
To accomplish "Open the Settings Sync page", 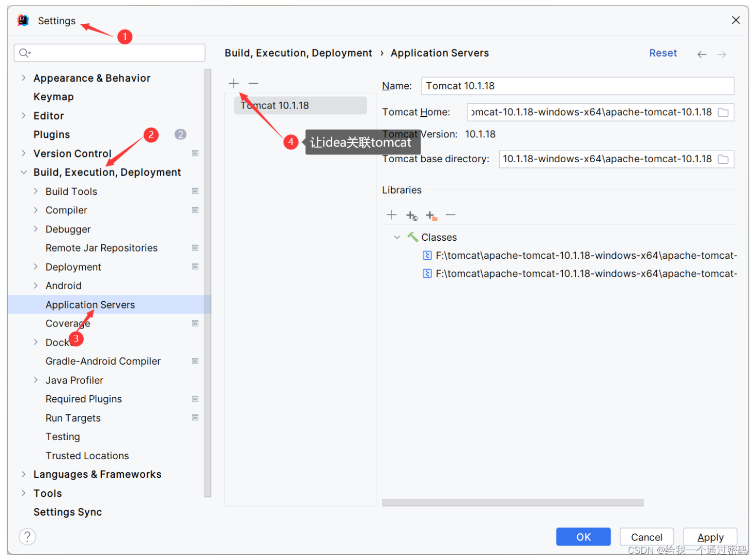I will (x=68, y=512).
